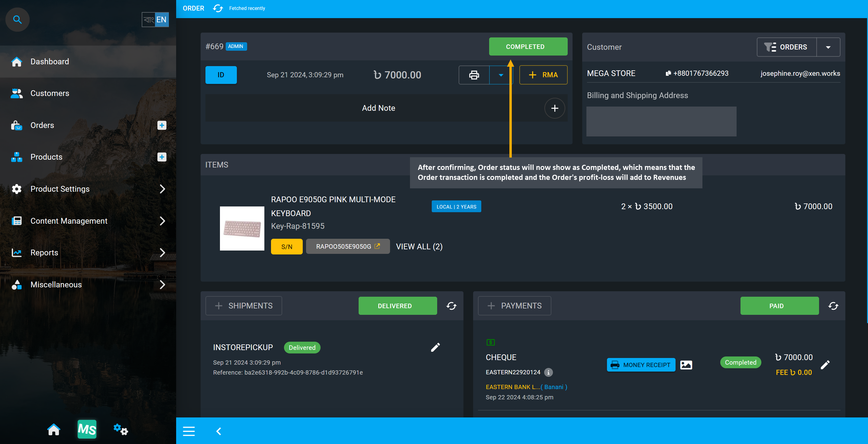
Task: Click Add Note plus button on order
Action: (555, 107)
